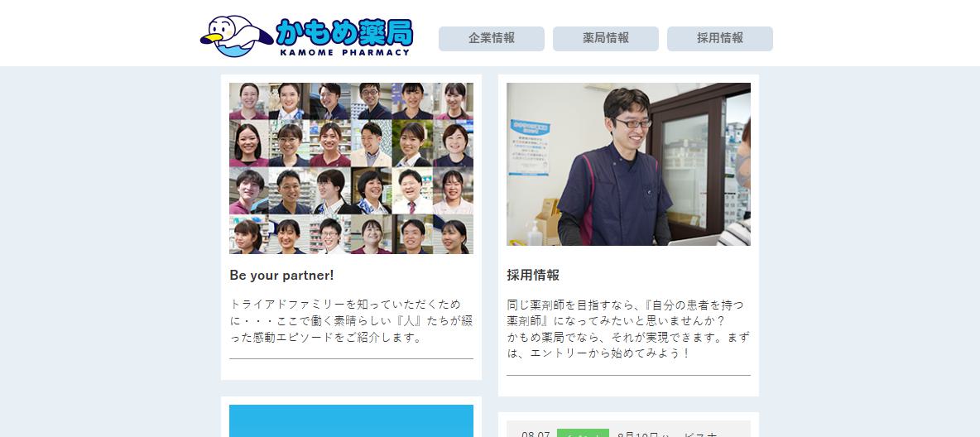Click the man in the beige jacket in the collage
Viewport: 980px width, 437px height.
[372, 144]
